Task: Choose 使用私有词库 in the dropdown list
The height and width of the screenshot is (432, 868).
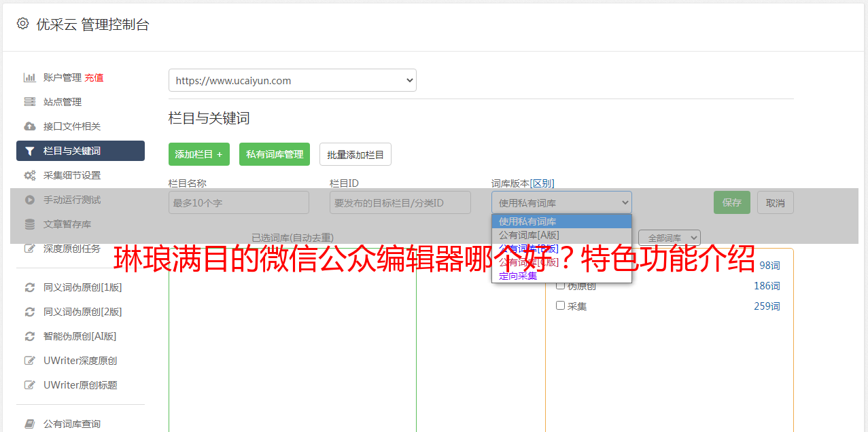Action: (x=561, y=221)
